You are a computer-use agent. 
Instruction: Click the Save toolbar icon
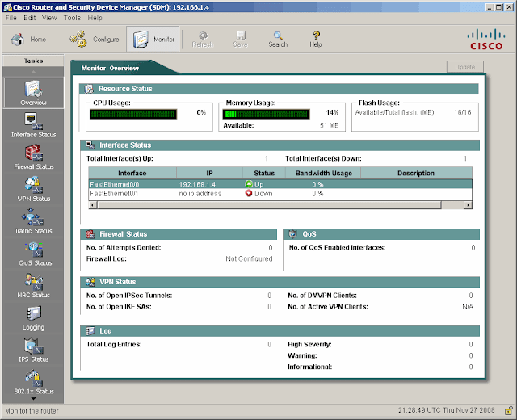[x=241, y=36]
